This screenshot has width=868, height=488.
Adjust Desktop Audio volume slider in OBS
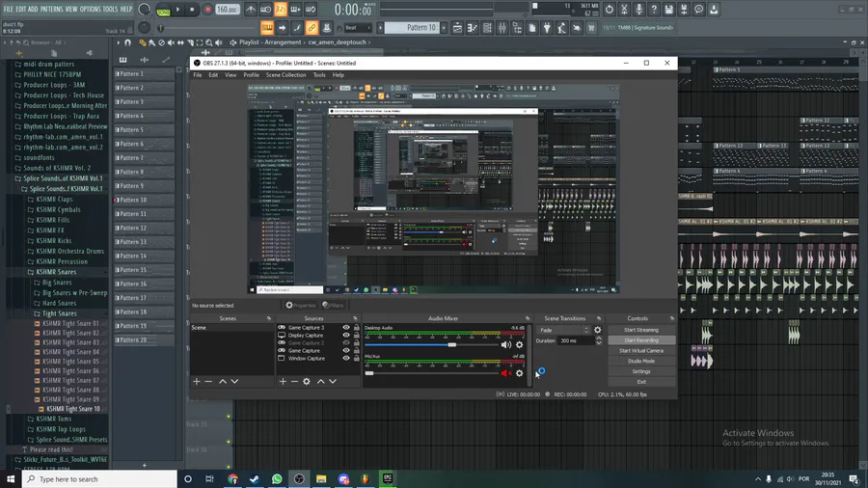coord(432,344)
